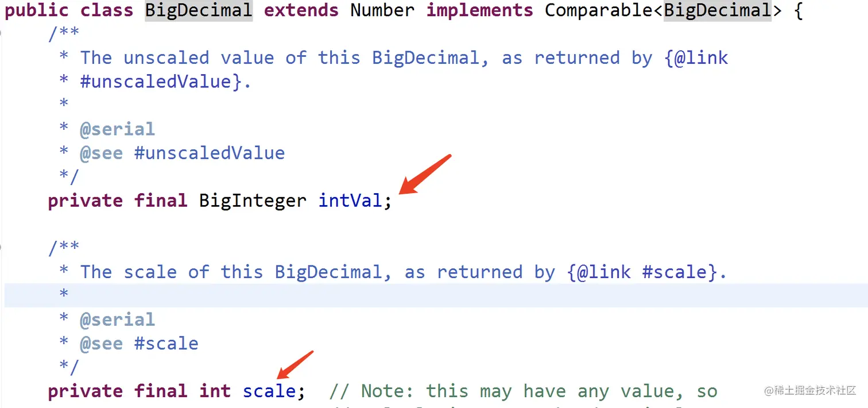Click the @see #scale reference
Screen dimensions: 868x408
tap(139, 343)
